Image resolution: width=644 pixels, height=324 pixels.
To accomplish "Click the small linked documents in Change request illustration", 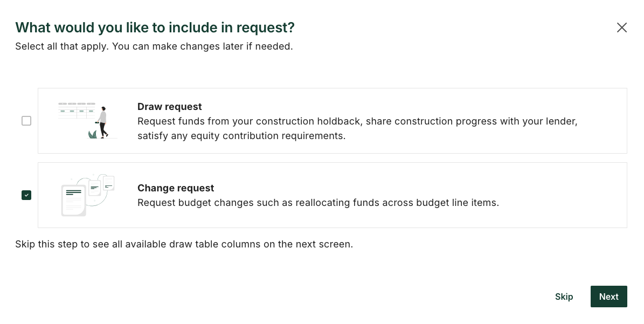I will click(102, 186).
